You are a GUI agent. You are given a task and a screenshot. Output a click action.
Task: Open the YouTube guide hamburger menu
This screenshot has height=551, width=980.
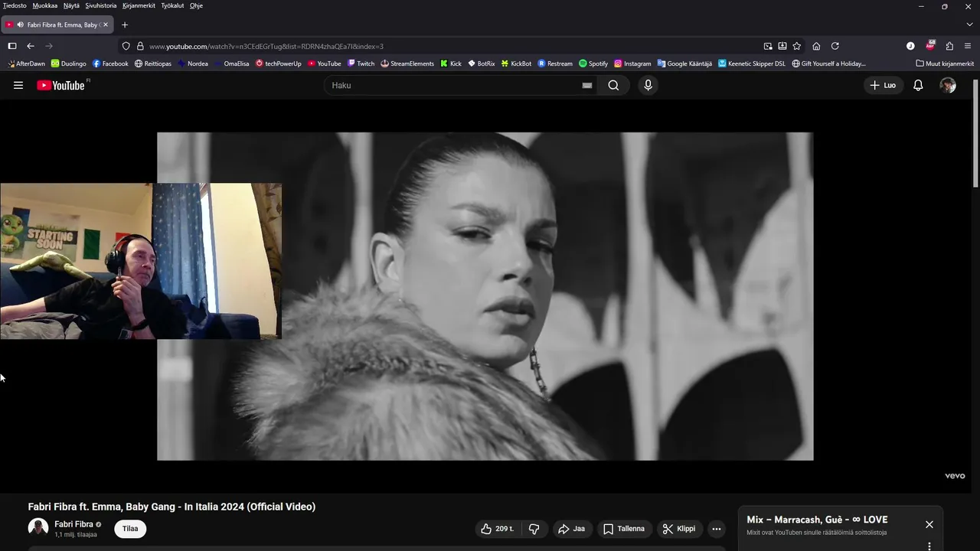18,85
